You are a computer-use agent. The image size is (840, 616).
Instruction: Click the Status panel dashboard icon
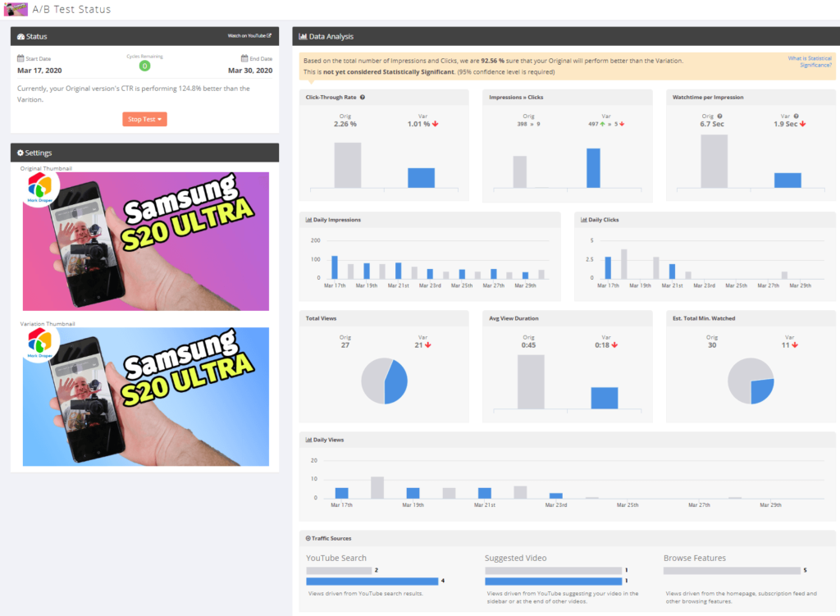click(x=21, y=36)
